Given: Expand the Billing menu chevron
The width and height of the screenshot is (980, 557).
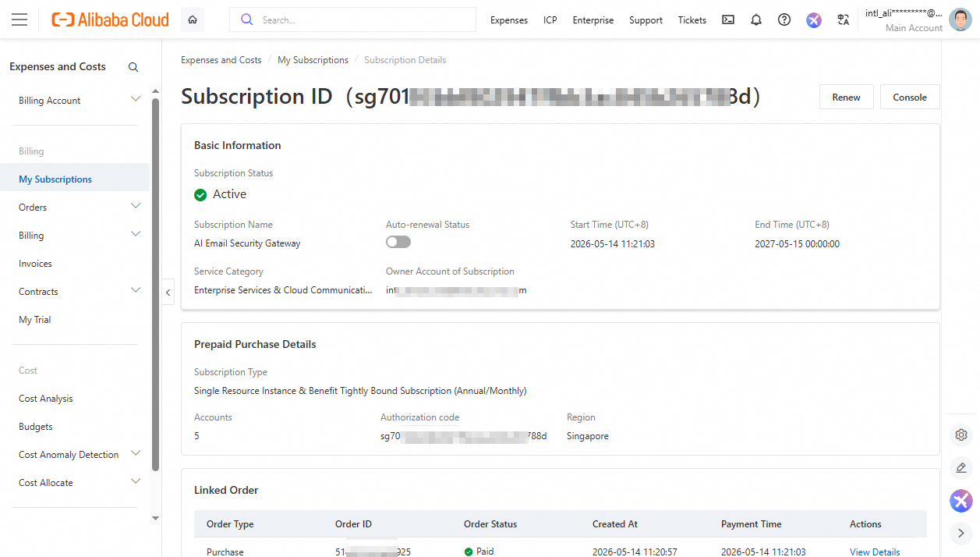Looking at the screenshot, I should coord(136,234).
